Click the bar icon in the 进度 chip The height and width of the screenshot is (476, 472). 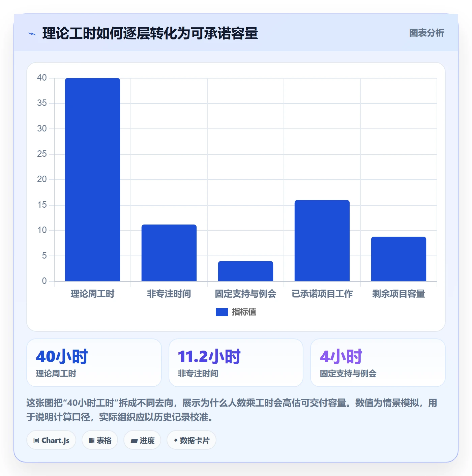coord(134,441)
